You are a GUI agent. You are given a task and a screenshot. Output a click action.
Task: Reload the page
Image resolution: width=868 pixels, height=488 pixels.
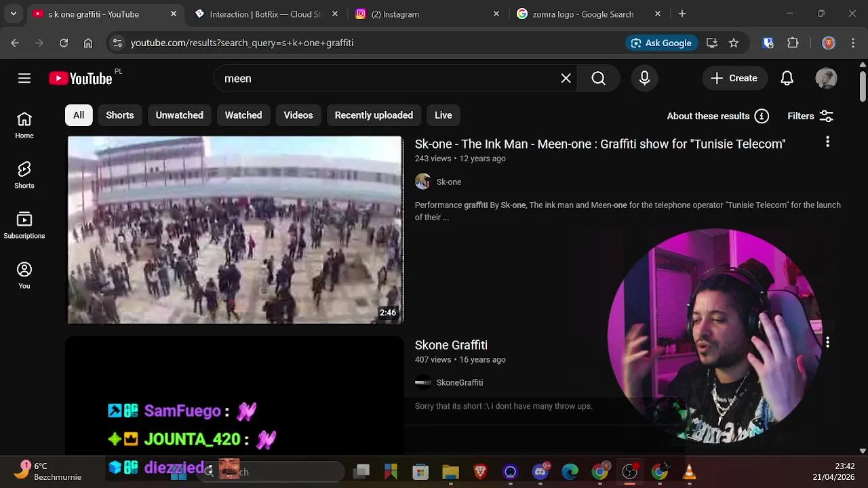click(x=64, y=43)
